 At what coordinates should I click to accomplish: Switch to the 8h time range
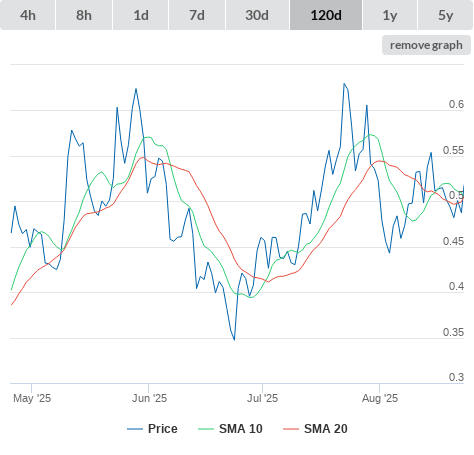[x=84, y=15]
